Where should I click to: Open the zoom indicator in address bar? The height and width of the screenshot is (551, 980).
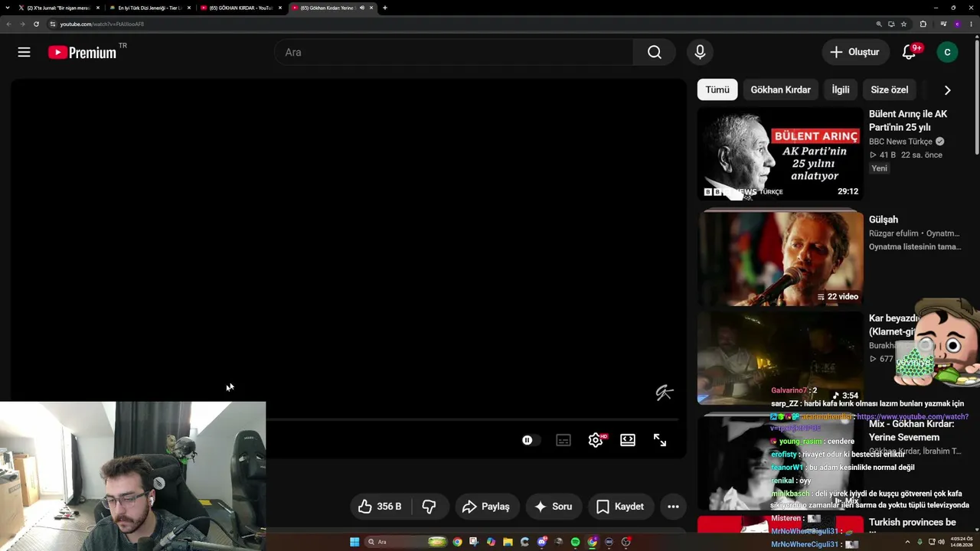879,24
